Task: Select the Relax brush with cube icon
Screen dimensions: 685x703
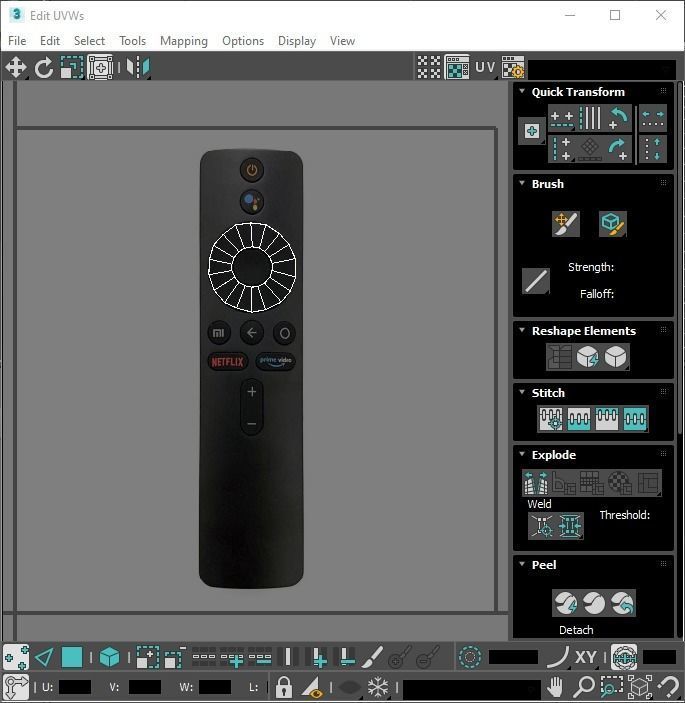Action: pyautogui.click(x=612, y=223)
